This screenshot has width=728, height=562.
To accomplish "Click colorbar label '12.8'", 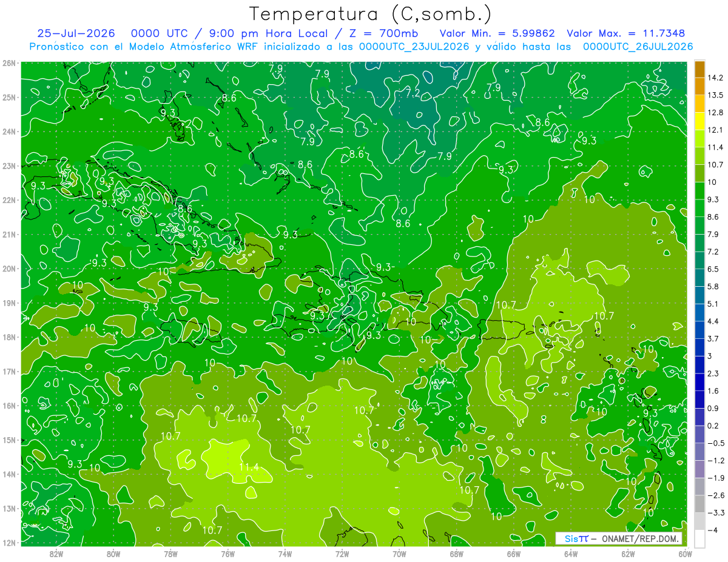I will tap(715, 112).
